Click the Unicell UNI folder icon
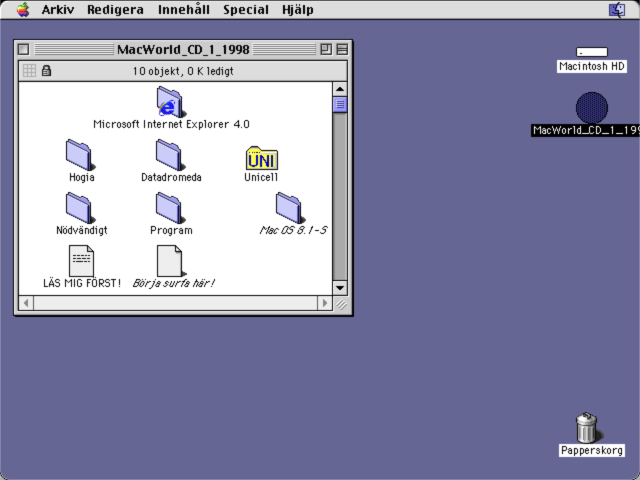This screenshot has height=480, width=640. point(262,158)
